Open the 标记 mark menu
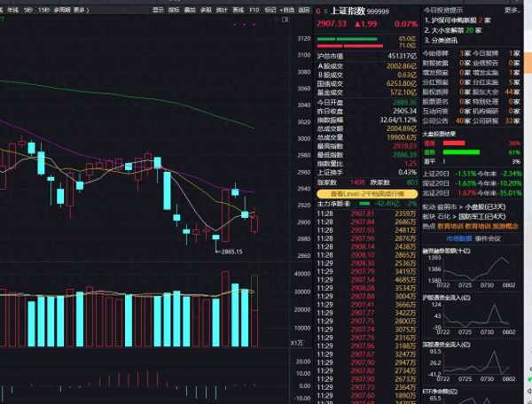Screen dimensions: 532x404 coord(270,10)
